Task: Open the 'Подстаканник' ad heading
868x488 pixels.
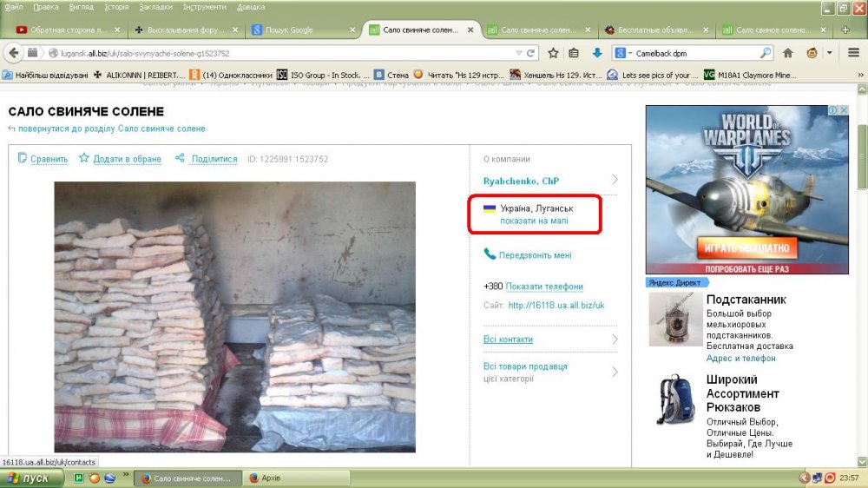Action: 746,299
